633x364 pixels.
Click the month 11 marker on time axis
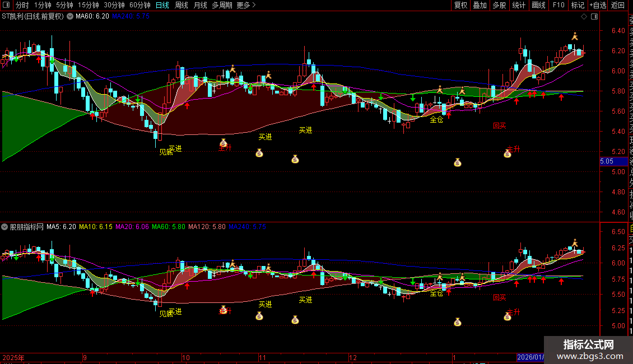coord(262,357)
